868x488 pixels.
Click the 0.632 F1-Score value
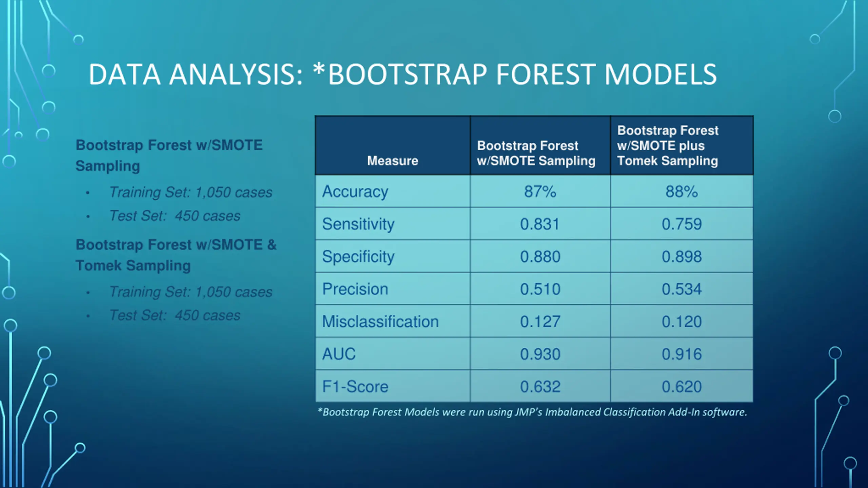[540, 387]
